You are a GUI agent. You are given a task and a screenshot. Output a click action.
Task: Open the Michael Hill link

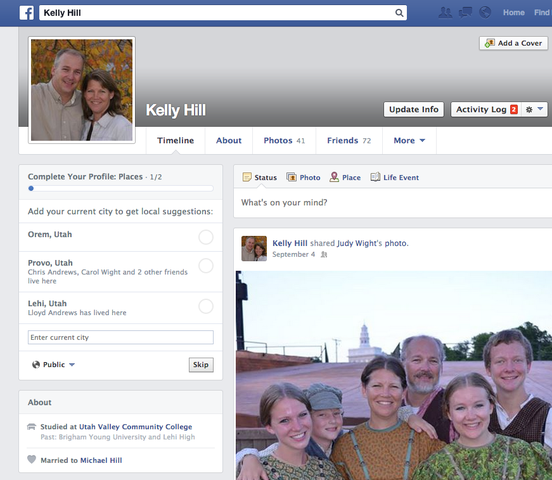[x=101, y=460]
